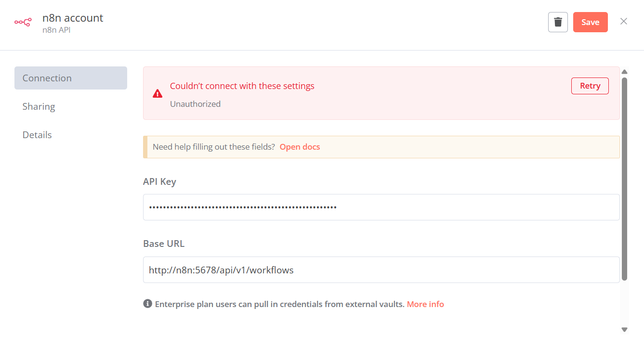
Task: Close the credential dialog with X
Action: pyautogui.click(x=624, y=21)
